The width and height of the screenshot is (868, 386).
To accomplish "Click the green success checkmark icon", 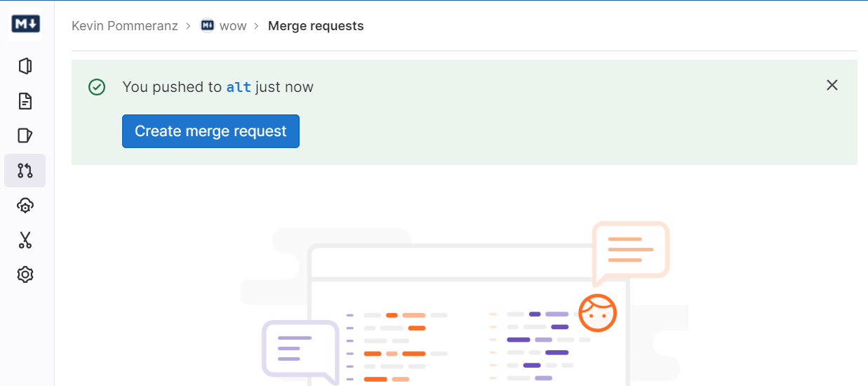I will tap(97, 87).
